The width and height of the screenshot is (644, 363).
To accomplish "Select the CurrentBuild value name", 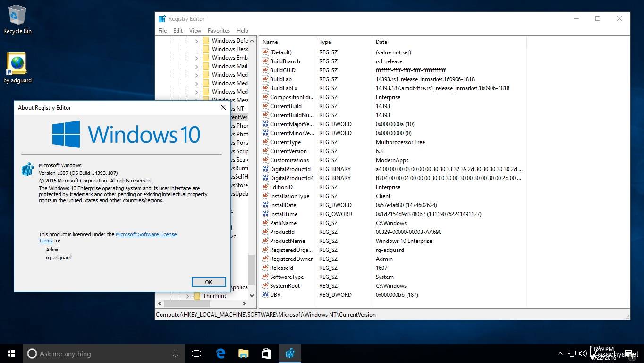I will [x=286, y=106].
